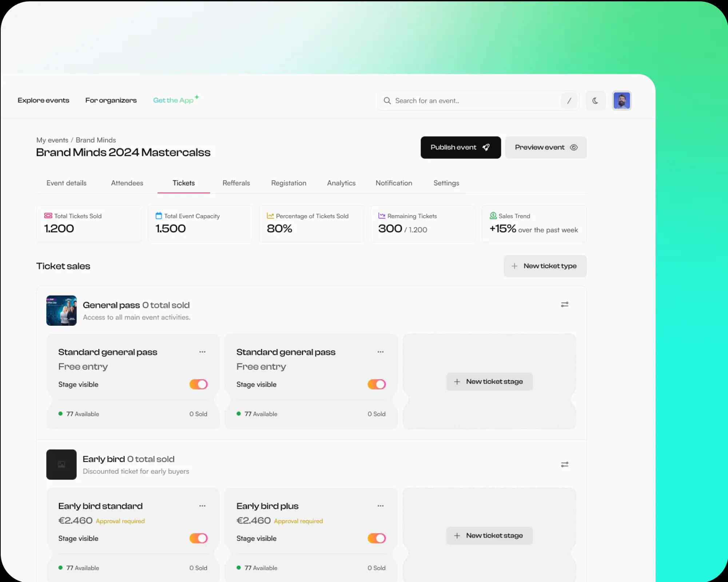Click the 80% percentage value
This screenshot has width=728, height=582.
[x=279, y=229]
